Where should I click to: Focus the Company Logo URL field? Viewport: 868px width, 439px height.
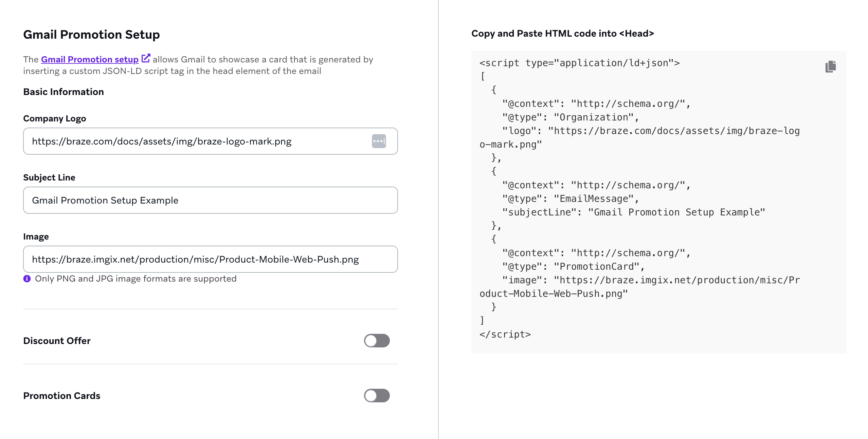click(197, 141)
